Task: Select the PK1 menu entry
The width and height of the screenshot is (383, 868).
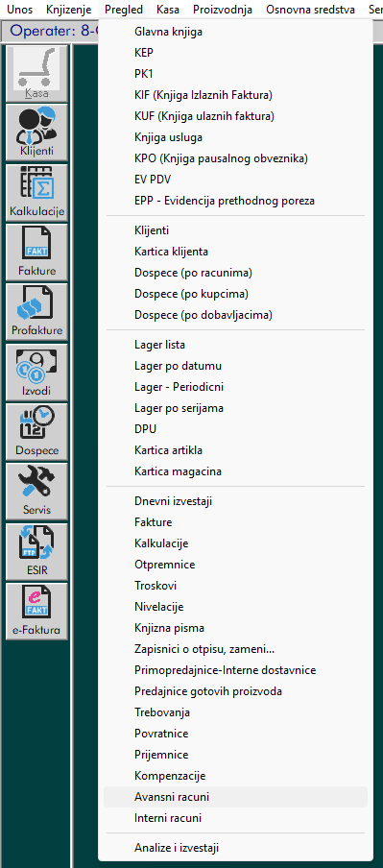Action: [235, 74]
